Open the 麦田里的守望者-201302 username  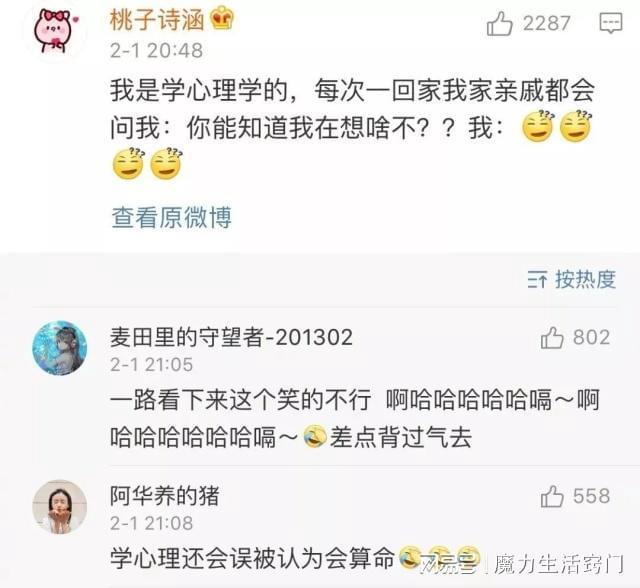(x=231, y=337)
